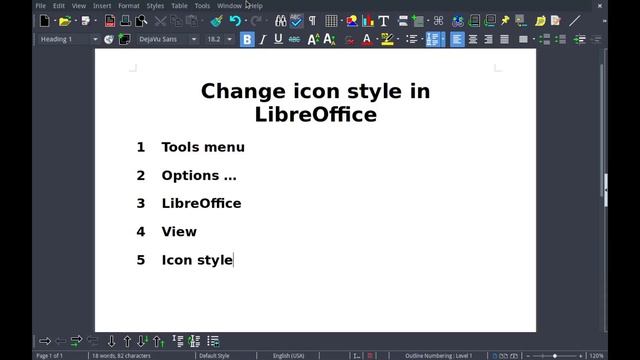Expand highlighting color dropdown arrow
This screenshot has height=360, width=640.
pyautogui.click(x=398, y=39)
